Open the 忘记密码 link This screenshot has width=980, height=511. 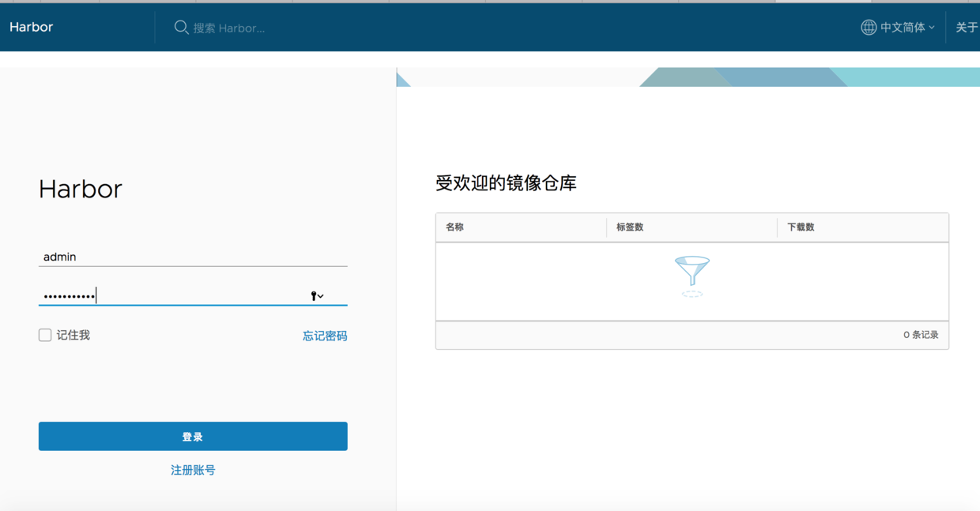point(325,336)
